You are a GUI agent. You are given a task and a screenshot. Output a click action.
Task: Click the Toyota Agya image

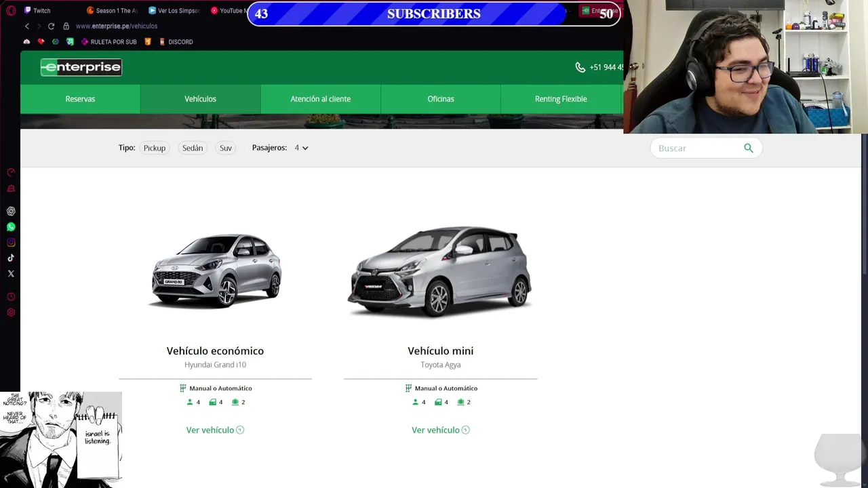tap(439, 271)
